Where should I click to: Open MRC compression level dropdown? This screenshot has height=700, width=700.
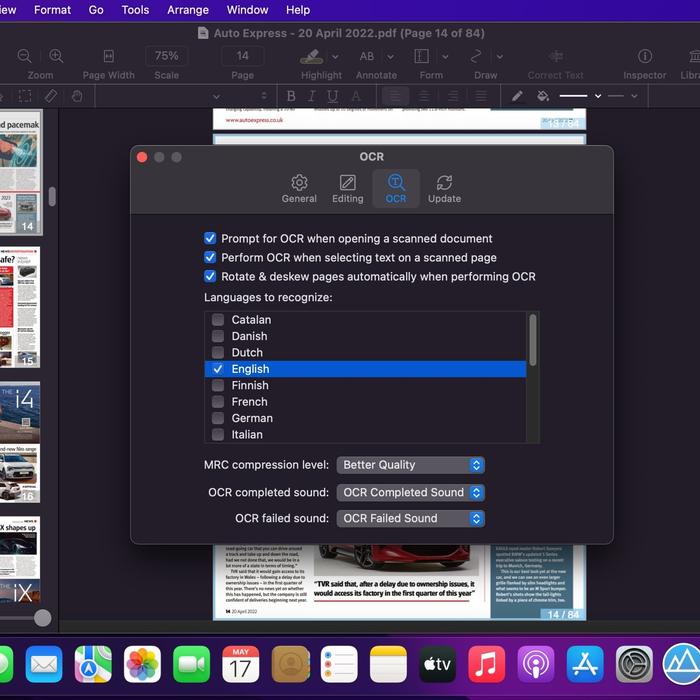pyautogui.click(x=410, y=465)
